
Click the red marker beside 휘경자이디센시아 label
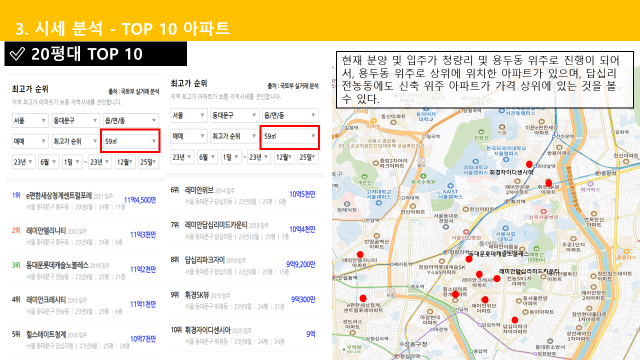(529, 164)
